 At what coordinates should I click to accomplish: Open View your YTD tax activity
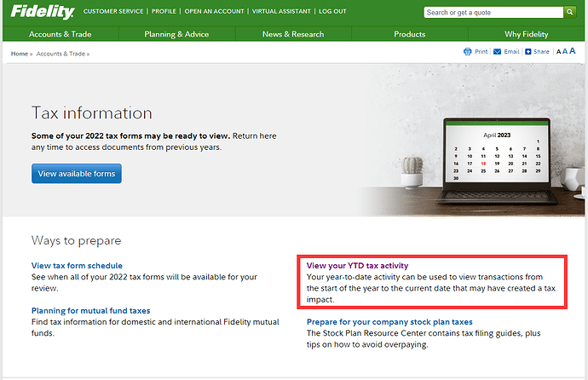click(x=357, y=266)
